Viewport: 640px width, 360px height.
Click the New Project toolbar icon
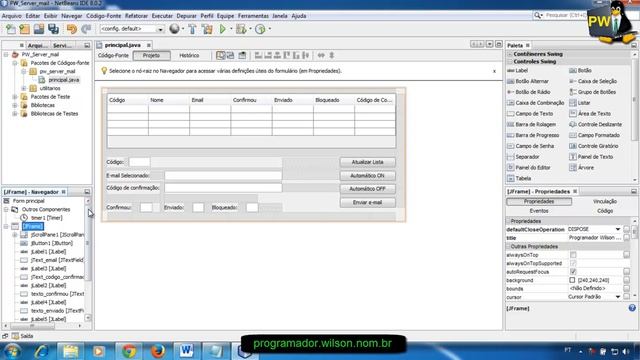[25, 29]
